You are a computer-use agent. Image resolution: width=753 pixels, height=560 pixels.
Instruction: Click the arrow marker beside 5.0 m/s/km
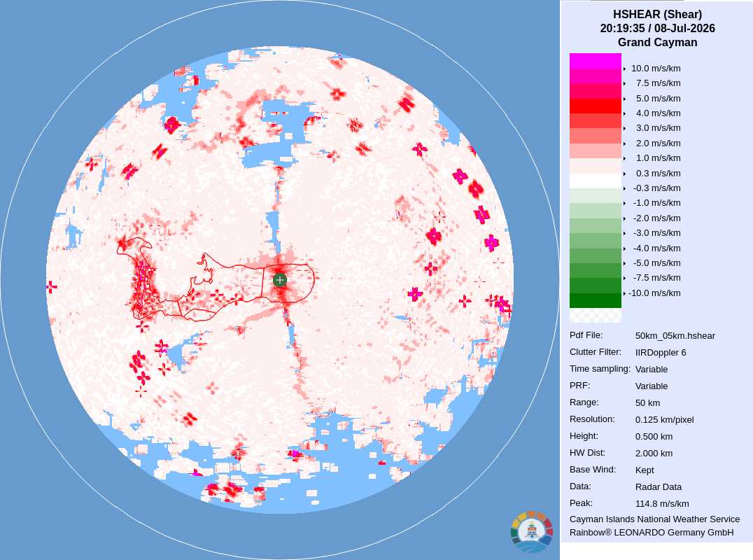624,99
